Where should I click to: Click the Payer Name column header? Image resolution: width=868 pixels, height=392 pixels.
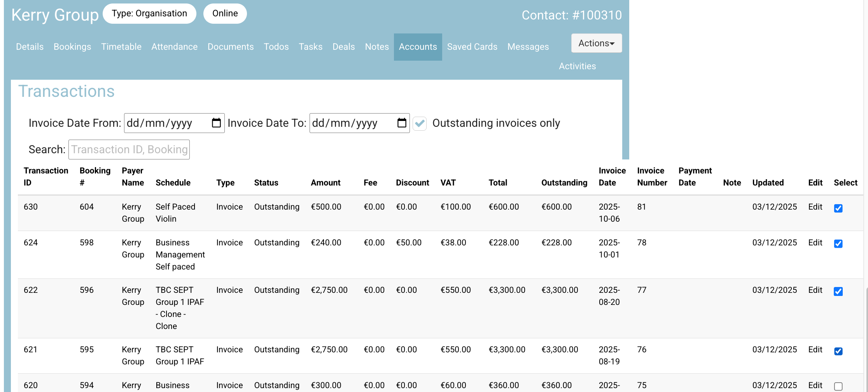click(x=133, y=177)
